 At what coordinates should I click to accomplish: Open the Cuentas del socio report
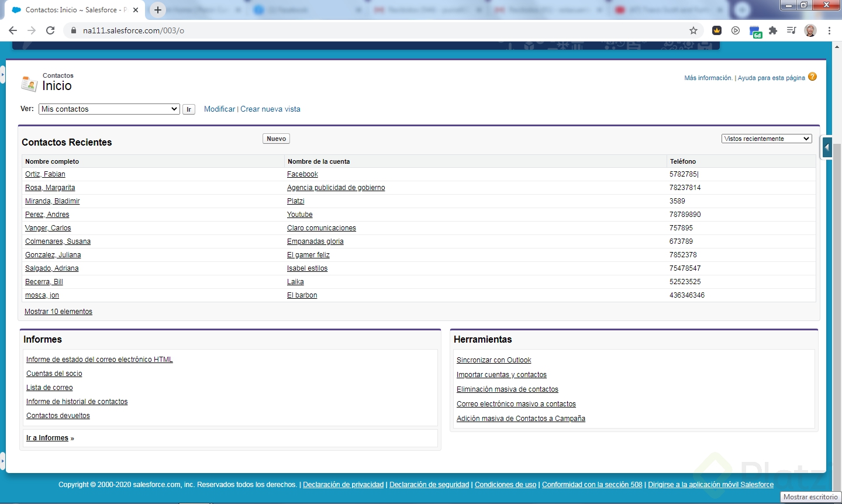point(54,374)
